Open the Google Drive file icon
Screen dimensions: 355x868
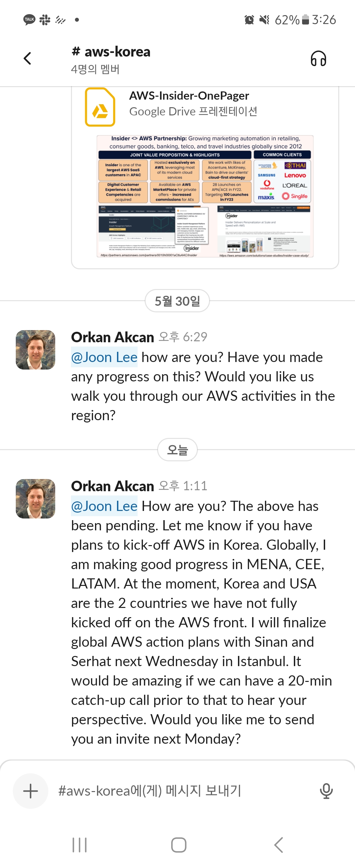(x=100, y=107)
